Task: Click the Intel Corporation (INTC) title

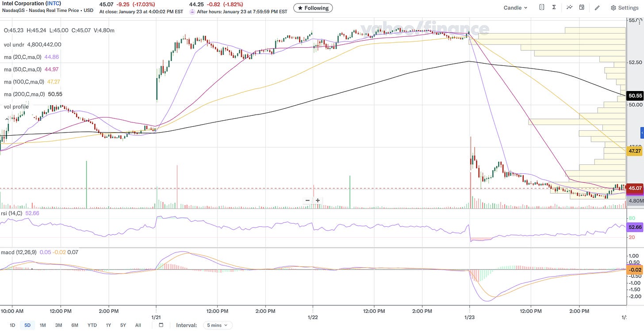Action: pos(31,4)
